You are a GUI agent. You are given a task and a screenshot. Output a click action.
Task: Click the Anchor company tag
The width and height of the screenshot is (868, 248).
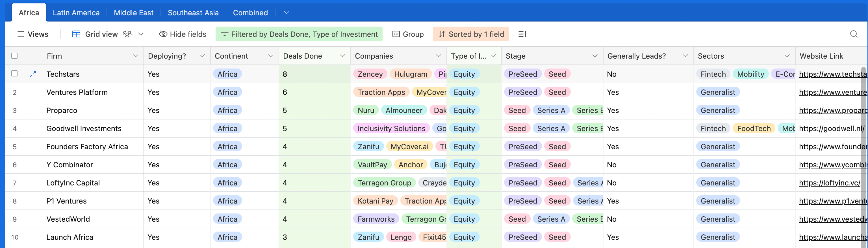coord(411,165)
